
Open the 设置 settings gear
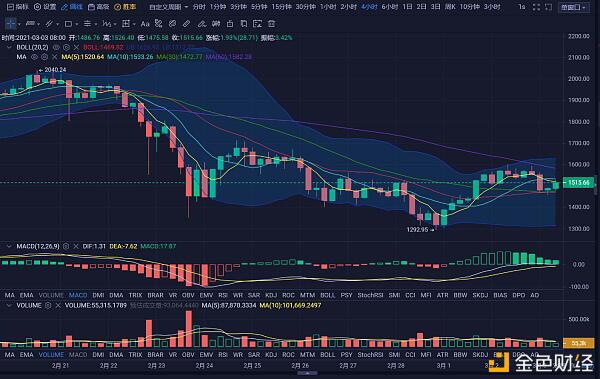click(45, 7)
